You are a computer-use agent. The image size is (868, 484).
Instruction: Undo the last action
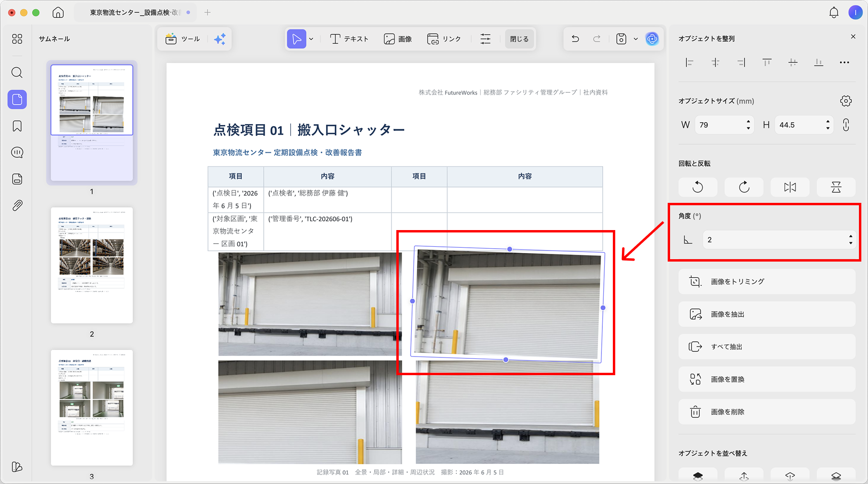coord(576,39)
